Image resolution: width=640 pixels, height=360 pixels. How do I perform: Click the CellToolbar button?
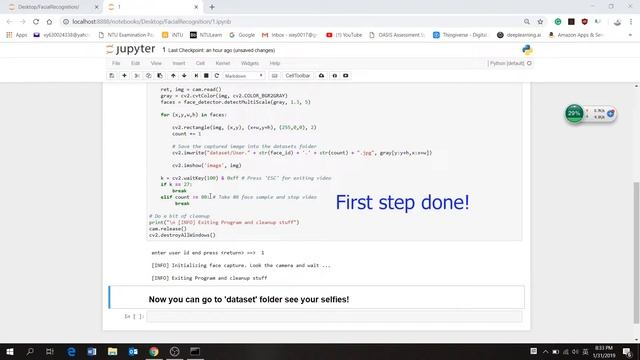click(298, 76)
